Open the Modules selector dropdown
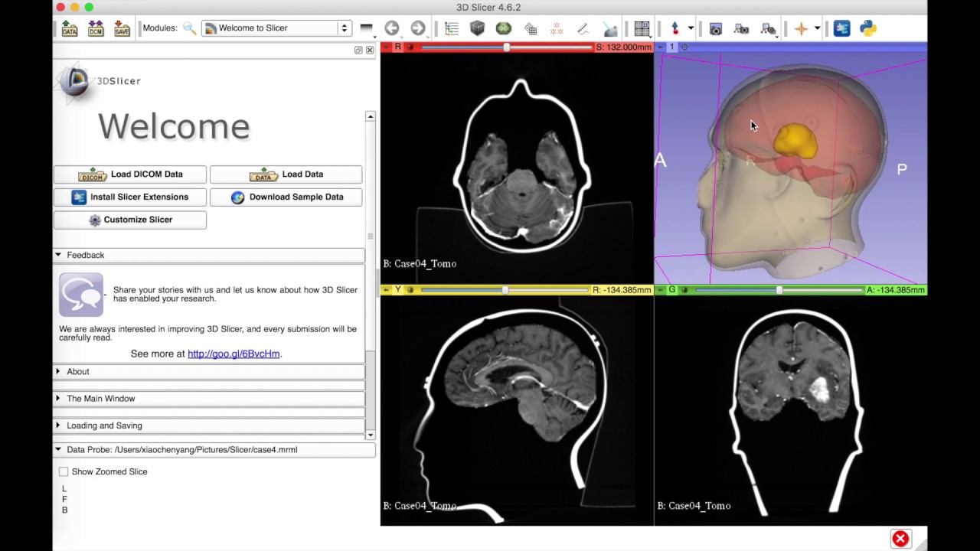 point(276,28)
